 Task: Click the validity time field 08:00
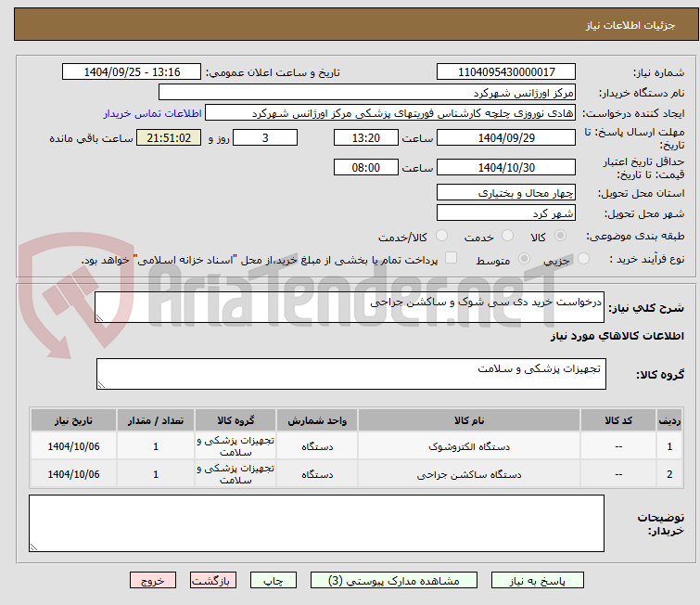(x=366, y=167)
